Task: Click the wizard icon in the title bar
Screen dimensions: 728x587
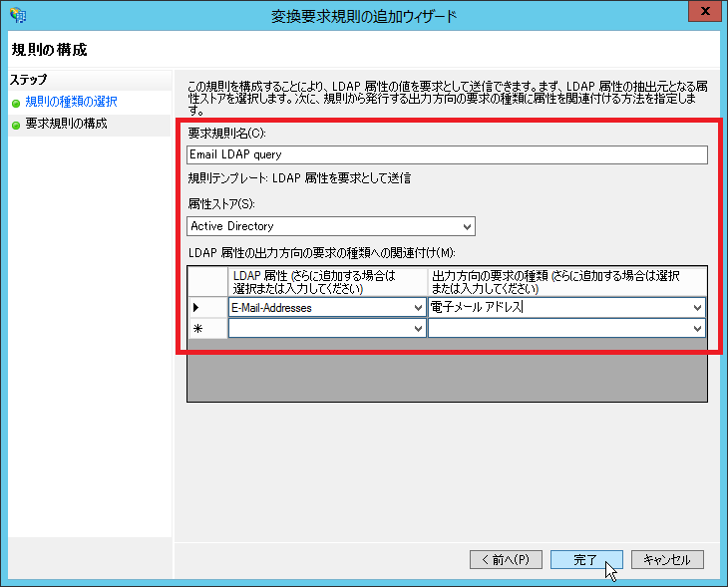Action: click(x=18, y=15)
